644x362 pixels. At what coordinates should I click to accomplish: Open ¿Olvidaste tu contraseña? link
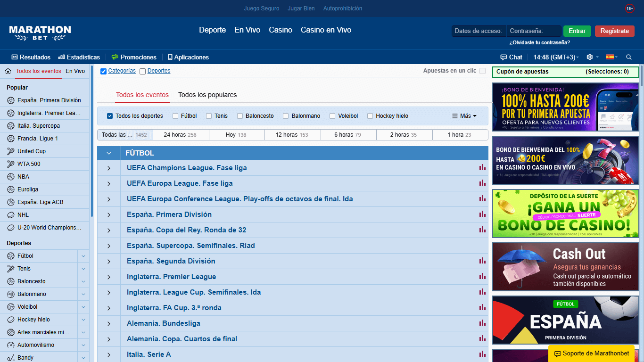(x=540, y=42)
